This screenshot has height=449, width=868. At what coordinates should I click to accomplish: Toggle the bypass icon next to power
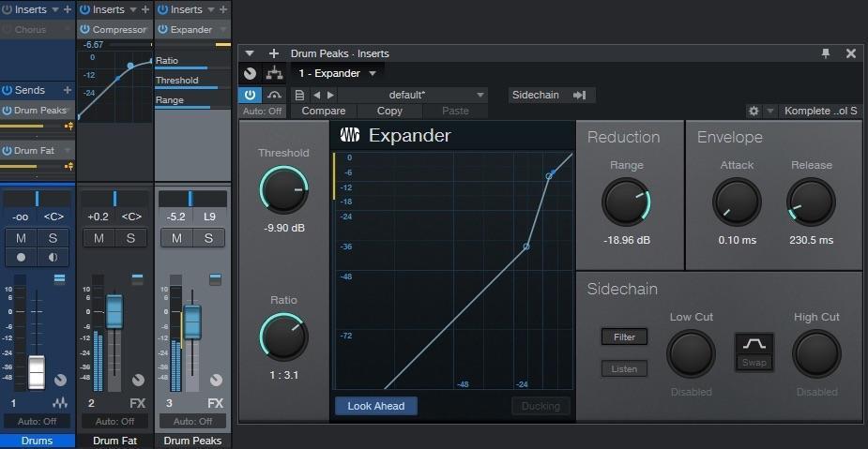coord(274,95)
